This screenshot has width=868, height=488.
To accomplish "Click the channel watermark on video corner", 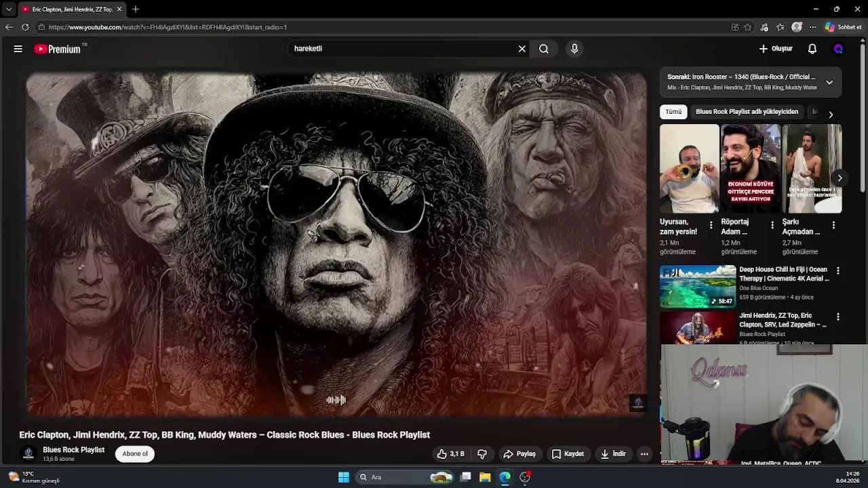I will [637, 403].
